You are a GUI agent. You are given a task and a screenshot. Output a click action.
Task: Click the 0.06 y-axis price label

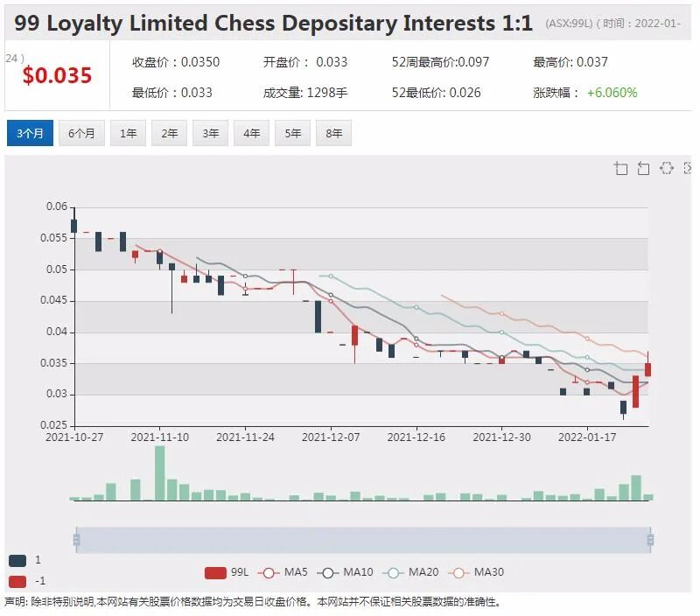(57, 206)
